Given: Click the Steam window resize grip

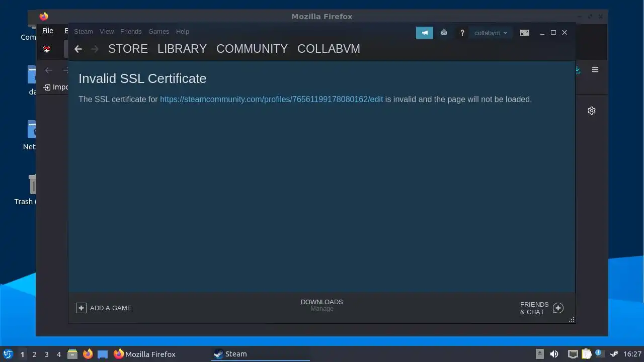Looking at the screenshot, I should [572, 319].
